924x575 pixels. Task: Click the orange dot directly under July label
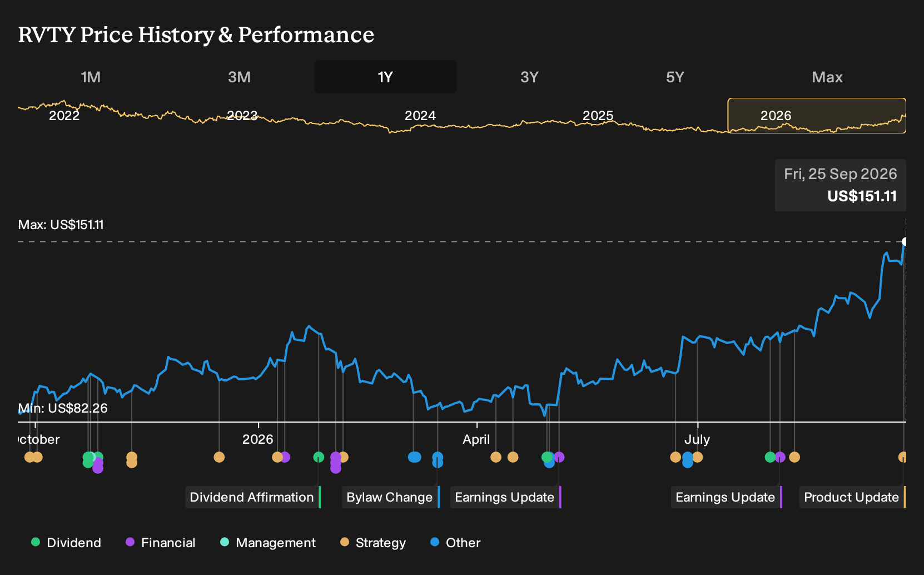click(x=697, y=457)
